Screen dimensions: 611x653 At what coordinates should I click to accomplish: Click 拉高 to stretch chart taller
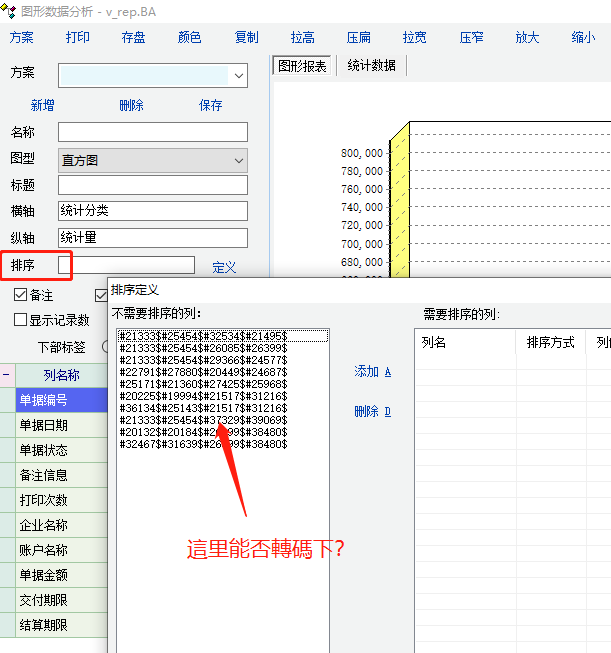(302, 38)
